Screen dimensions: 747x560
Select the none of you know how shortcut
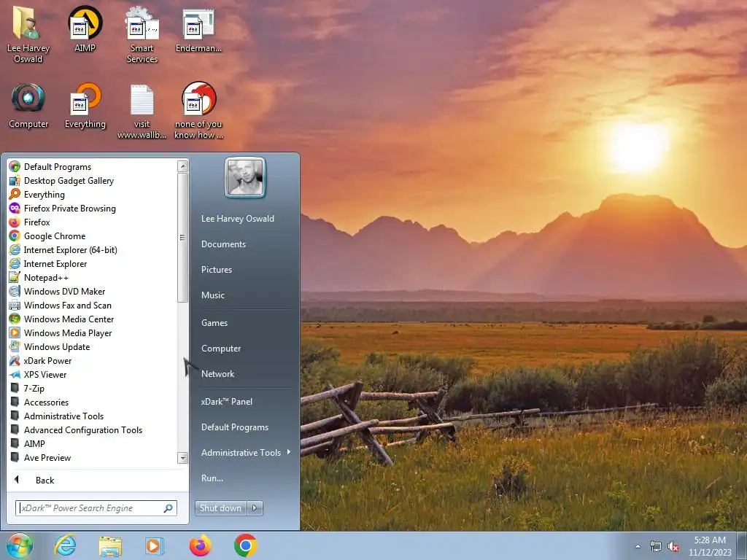click(x=198, y=111)
